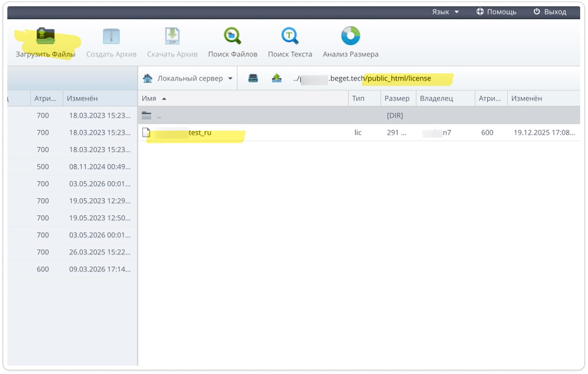
Task: Select left row dated 26.03.2025 15:22
Action: [x=72, y=252]
